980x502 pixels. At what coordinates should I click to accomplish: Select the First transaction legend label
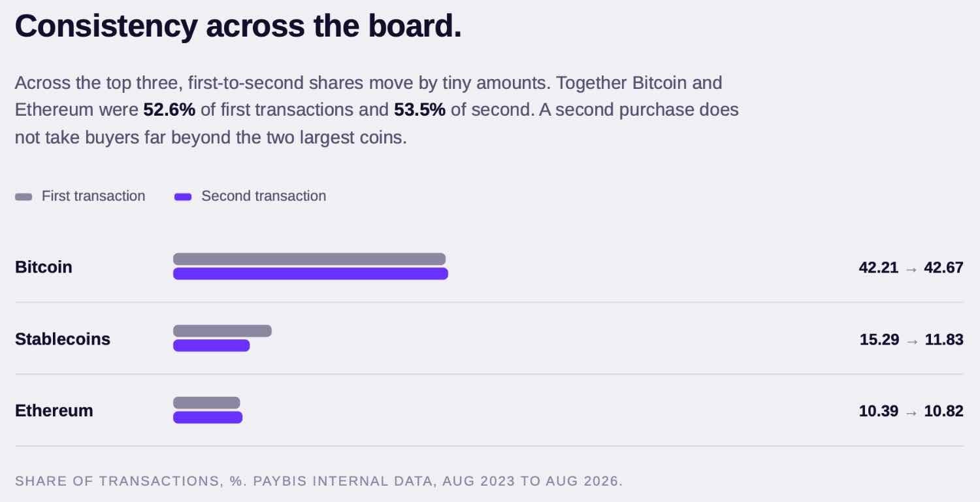tap(93, 196)
